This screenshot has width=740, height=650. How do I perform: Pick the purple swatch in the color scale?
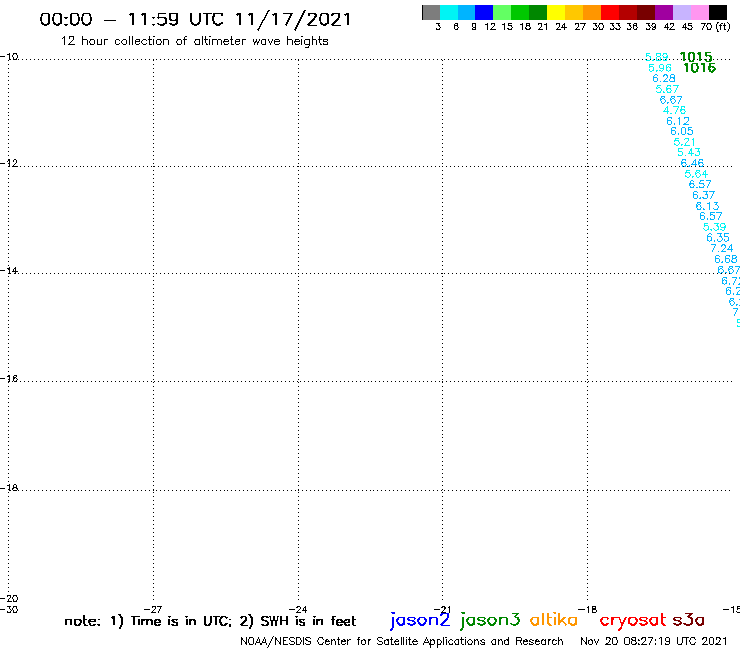[664, 12]
